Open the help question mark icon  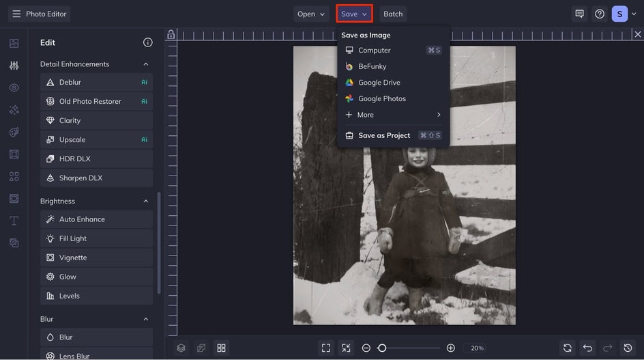pyautogui.click(x=600, y=14)
